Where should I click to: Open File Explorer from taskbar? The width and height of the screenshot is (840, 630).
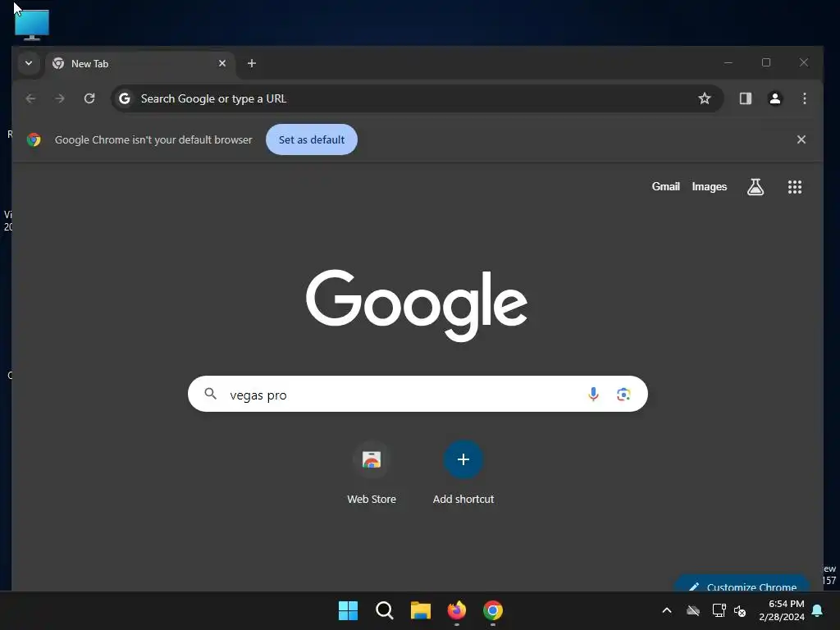tap(421, 610)
